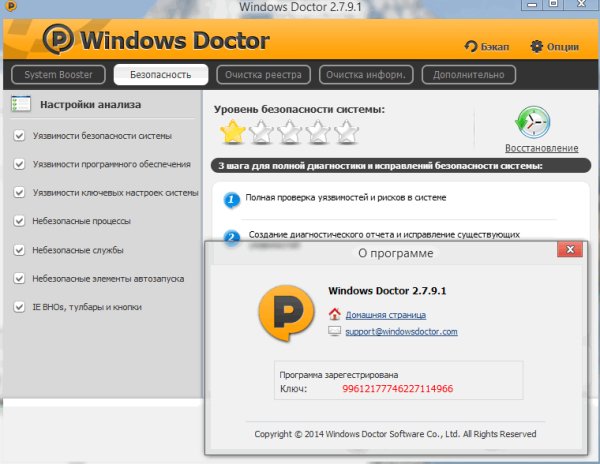Screen dimensions: 600x464
Task: Click the title bar app icon
Action: (x=11, y=5)
